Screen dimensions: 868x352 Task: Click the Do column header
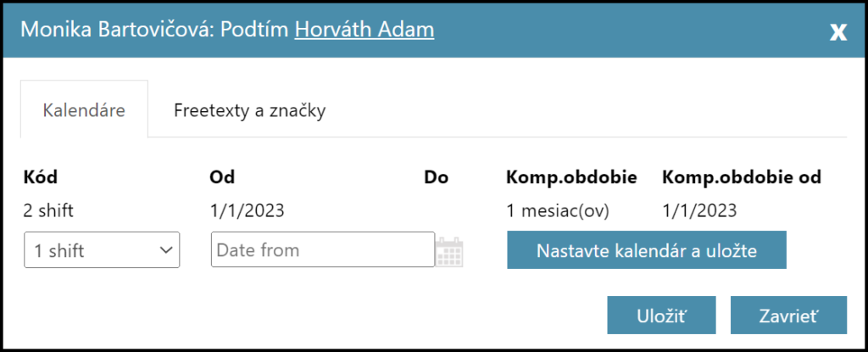click(436, 178)
